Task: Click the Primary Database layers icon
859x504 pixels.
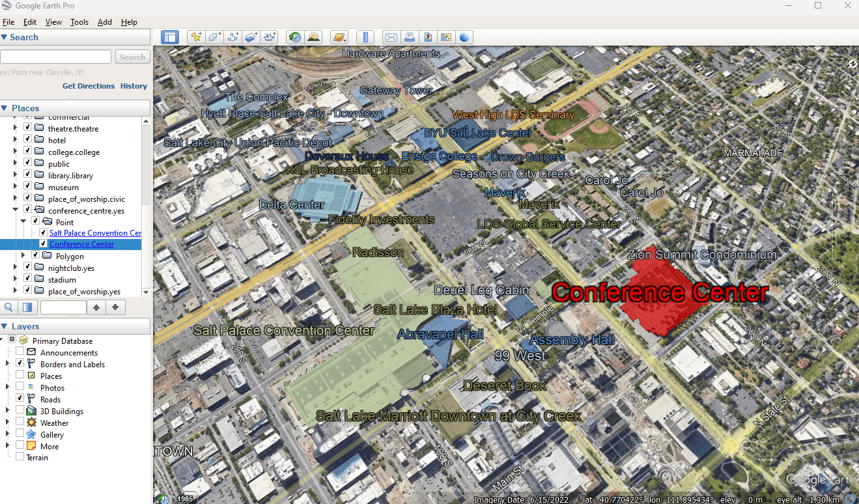Action: [23, 341]
